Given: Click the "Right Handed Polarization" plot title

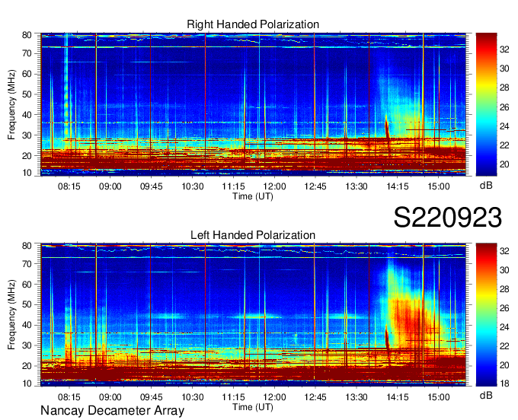Looking at the screenshot, I should [x=253, y=24].
